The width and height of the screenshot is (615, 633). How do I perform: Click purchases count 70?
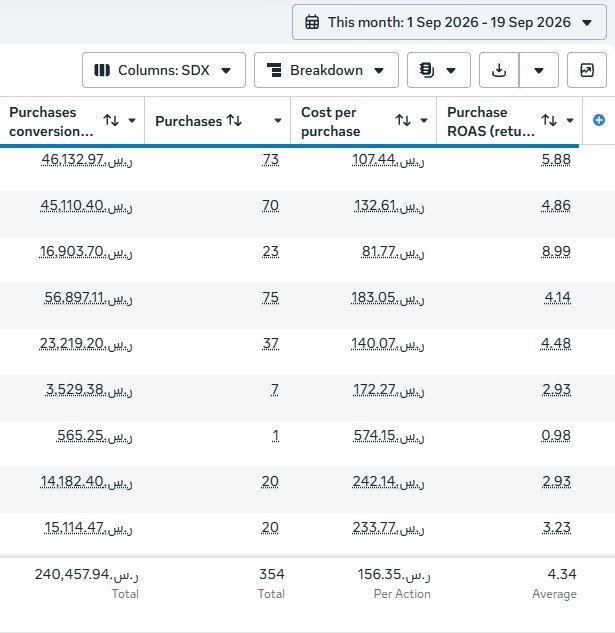pos(270,206)
